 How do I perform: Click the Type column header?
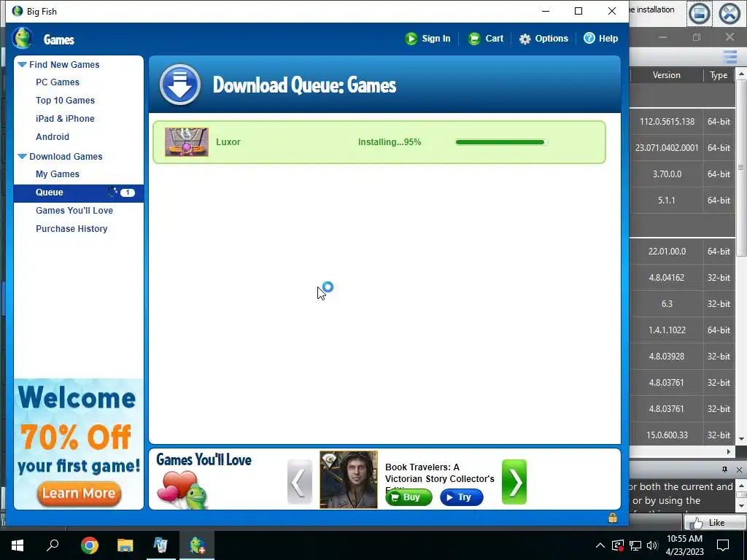tap(719, 75)
